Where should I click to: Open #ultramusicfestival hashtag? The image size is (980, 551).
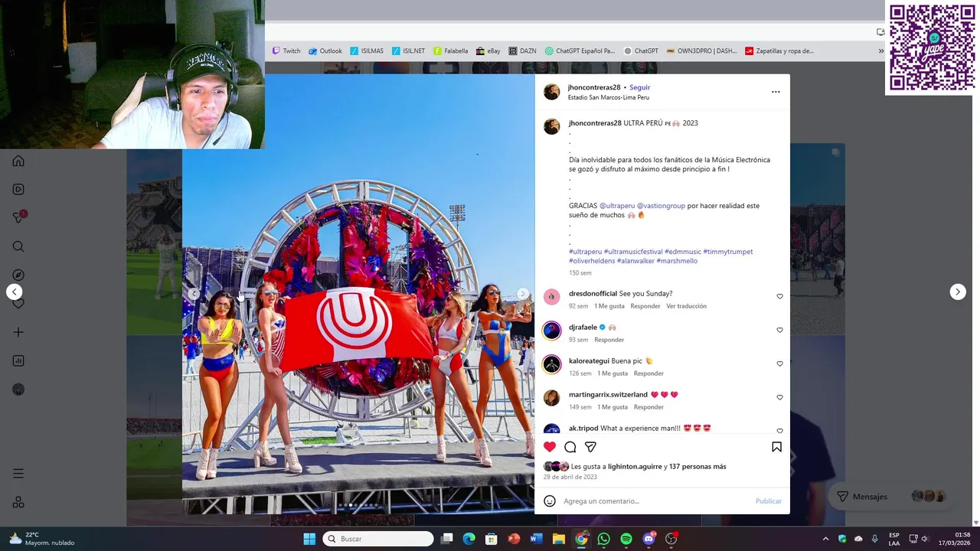pyautogui.click(x=633, y=252)
